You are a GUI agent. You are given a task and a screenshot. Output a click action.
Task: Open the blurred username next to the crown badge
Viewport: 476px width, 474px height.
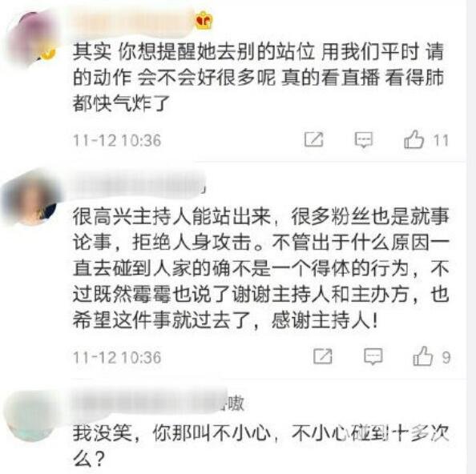tap(133, 22)
